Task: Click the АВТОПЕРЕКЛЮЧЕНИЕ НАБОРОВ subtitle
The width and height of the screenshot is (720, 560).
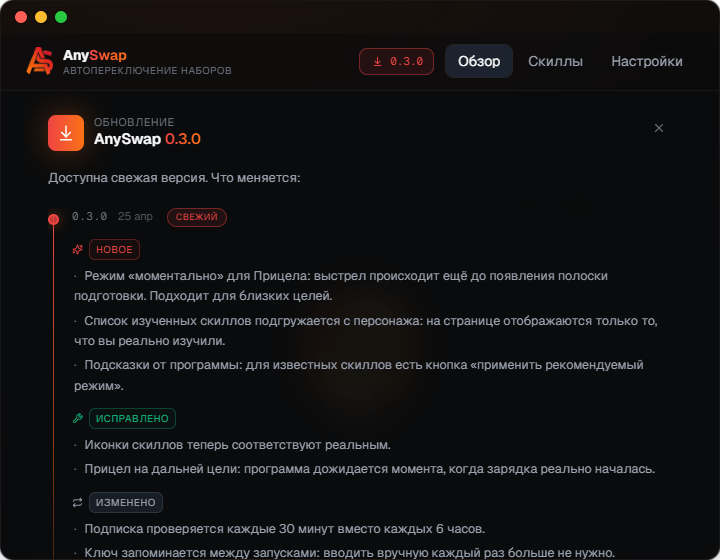Action: (147, 71)
